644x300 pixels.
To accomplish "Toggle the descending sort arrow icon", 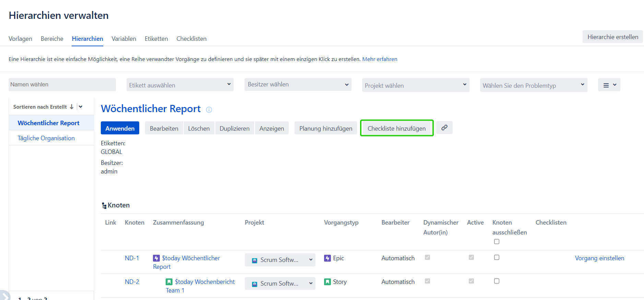I will pyautogui.click(x=72, y=107).
